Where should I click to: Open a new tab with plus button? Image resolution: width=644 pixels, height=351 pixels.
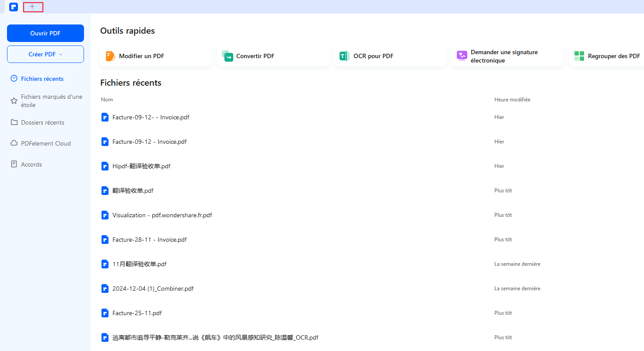pyautogui.click(x=33, y=7)
